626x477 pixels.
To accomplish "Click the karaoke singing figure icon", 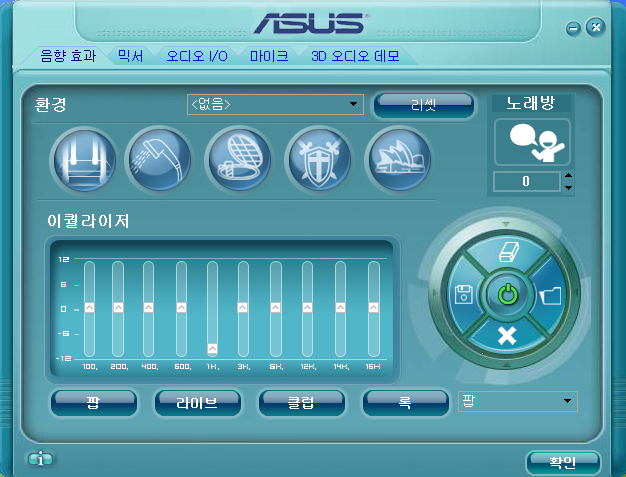I will pyautogui.click(x=532, y=142).
